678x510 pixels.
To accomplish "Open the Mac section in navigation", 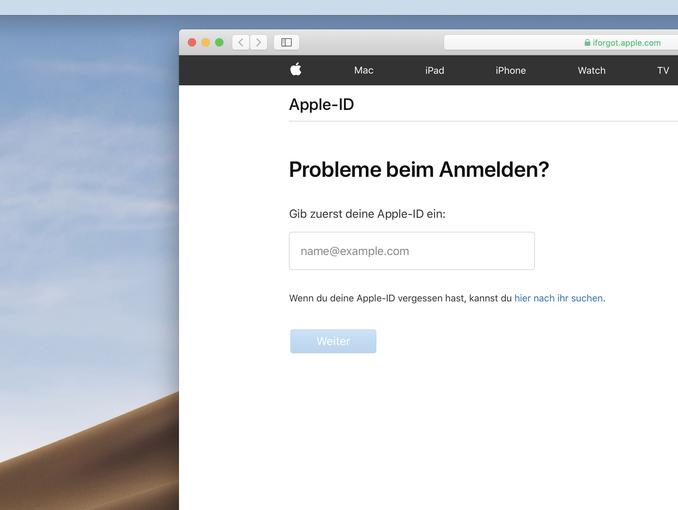I will pos(364,71).
